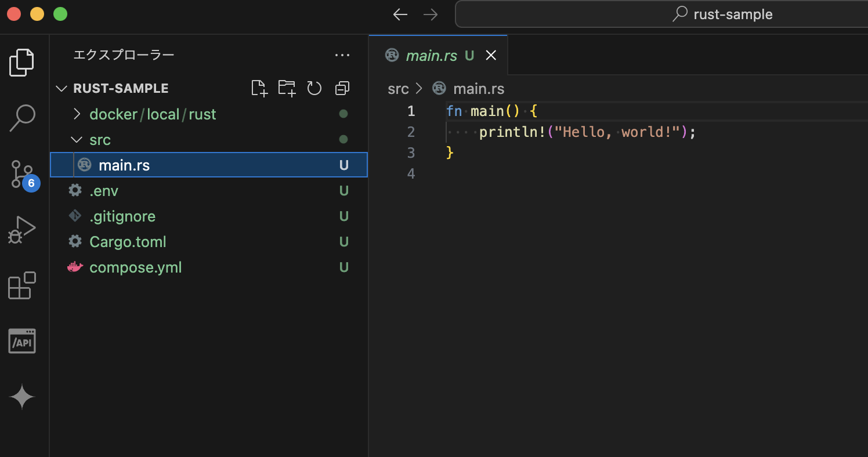Go forward with the right arrow button
This screenshot has width=868, height=457.
click(x=431, y=14)
